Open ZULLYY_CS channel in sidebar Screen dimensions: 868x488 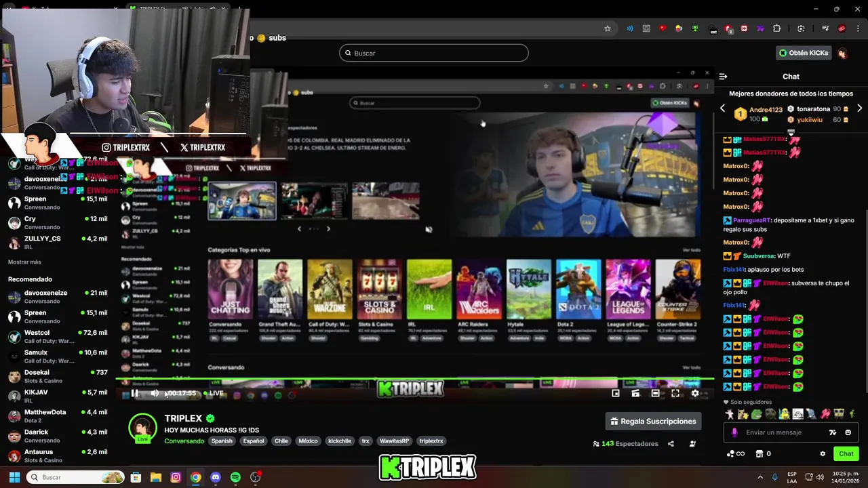[x=58, y=243]
